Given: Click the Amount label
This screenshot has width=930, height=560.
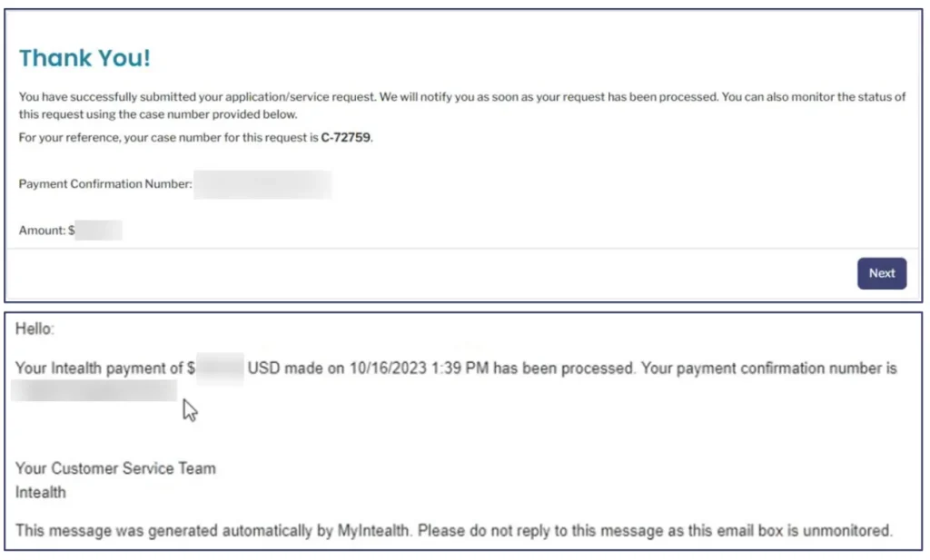Looking at the screenshot, I should [42, 231].
